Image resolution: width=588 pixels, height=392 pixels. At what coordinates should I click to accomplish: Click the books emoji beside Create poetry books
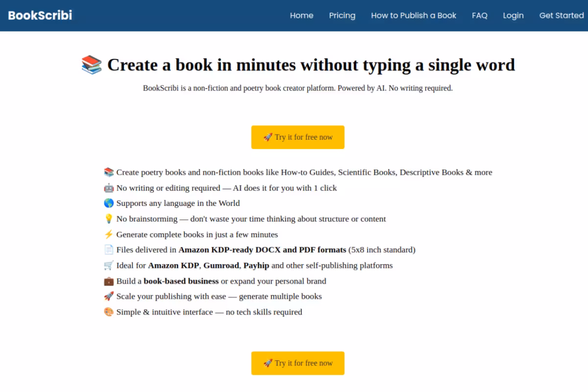point(109,172)
